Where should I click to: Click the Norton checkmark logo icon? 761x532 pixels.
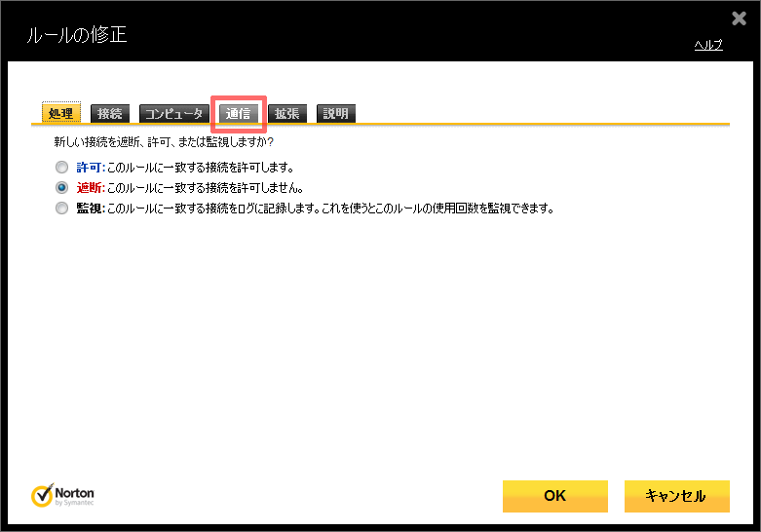(x=43, y=496)
